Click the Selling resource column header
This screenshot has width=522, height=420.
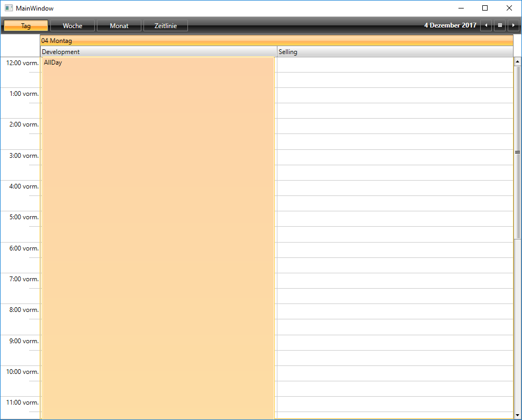(395, 51)
